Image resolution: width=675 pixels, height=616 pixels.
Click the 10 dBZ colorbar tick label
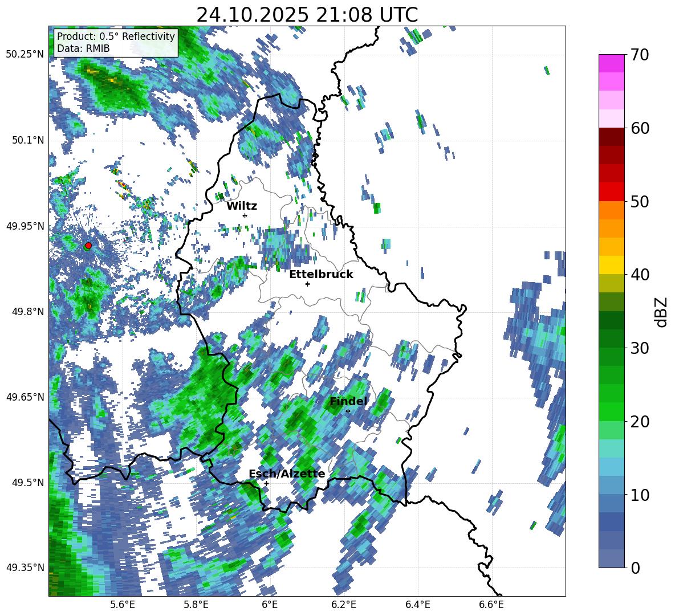(x=640, y=495)
